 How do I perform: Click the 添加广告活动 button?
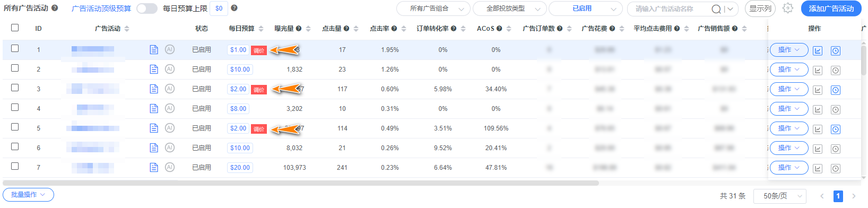point(831,8)
